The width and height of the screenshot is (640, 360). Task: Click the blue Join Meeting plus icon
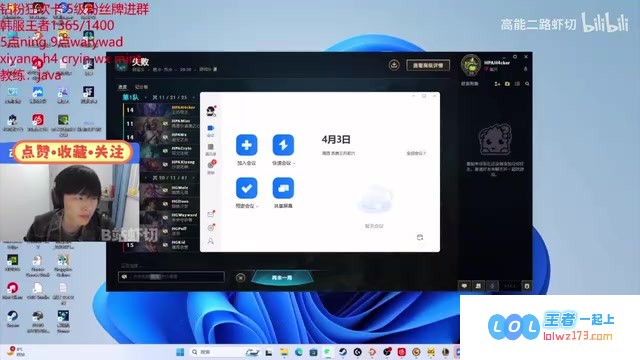tap(247, 145)
